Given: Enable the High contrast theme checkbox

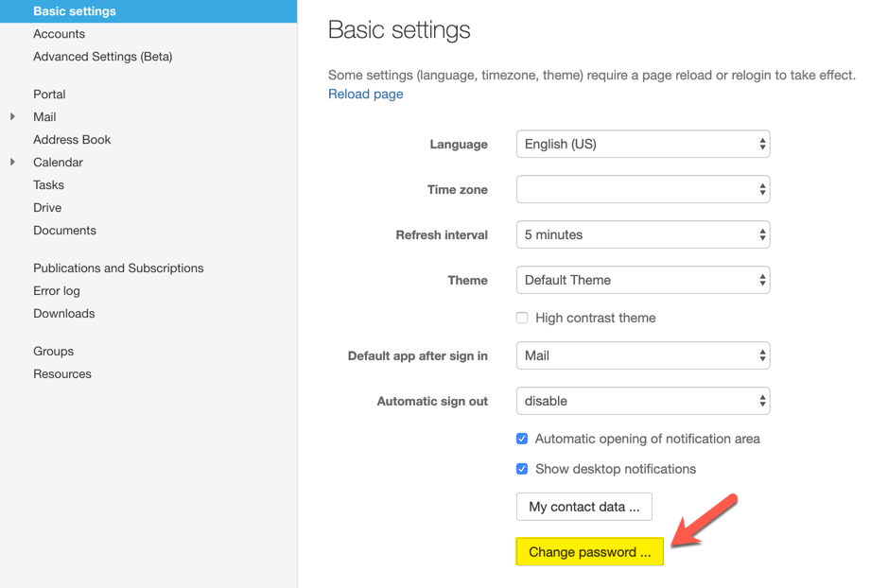Looking at the screenshot, I should tap(522, 319).
